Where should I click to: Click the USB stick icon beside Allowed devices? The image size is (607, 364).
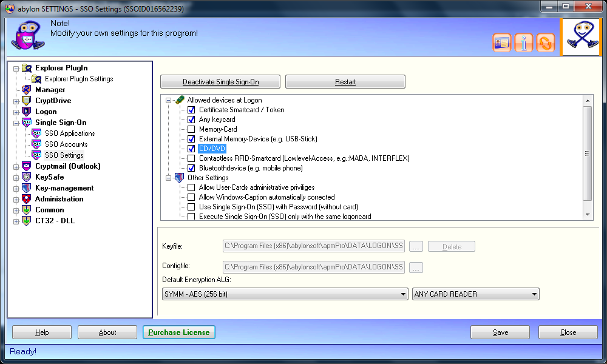(x=180, y=100)
